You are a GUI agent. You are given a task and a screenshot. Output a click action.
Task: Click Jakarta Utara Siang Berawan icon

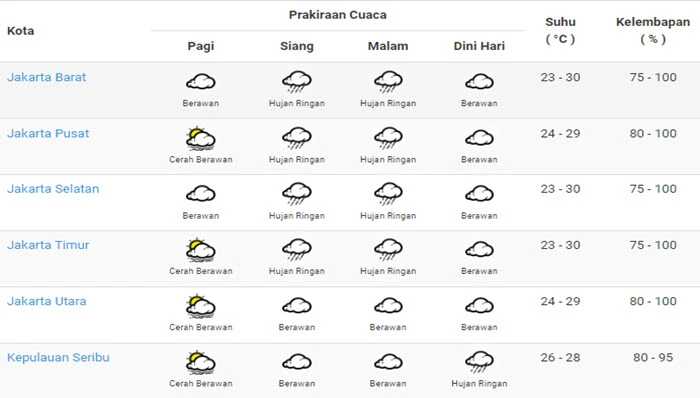(297, 306)
